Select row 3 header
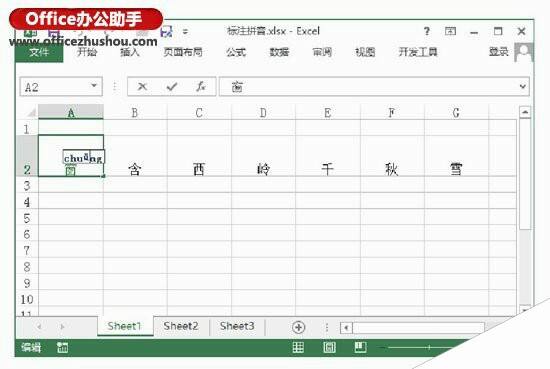Image resolution: width=550 pixels, height=369 pixels. coord(27,185)
